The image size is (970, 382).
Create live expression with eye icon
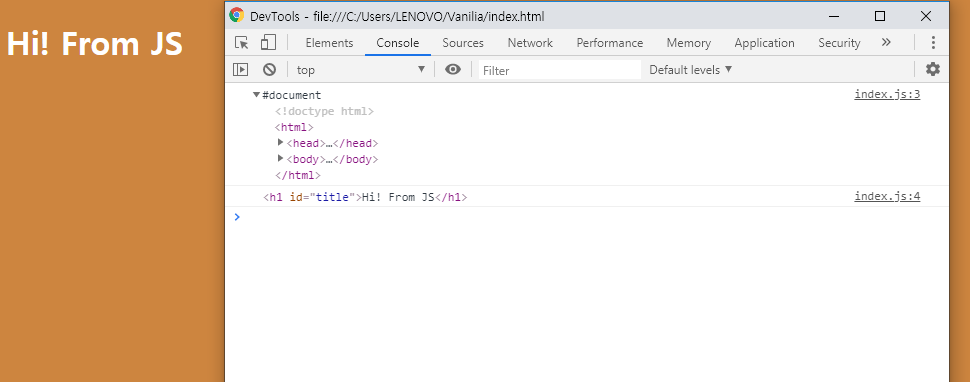(x=453, y=69)
